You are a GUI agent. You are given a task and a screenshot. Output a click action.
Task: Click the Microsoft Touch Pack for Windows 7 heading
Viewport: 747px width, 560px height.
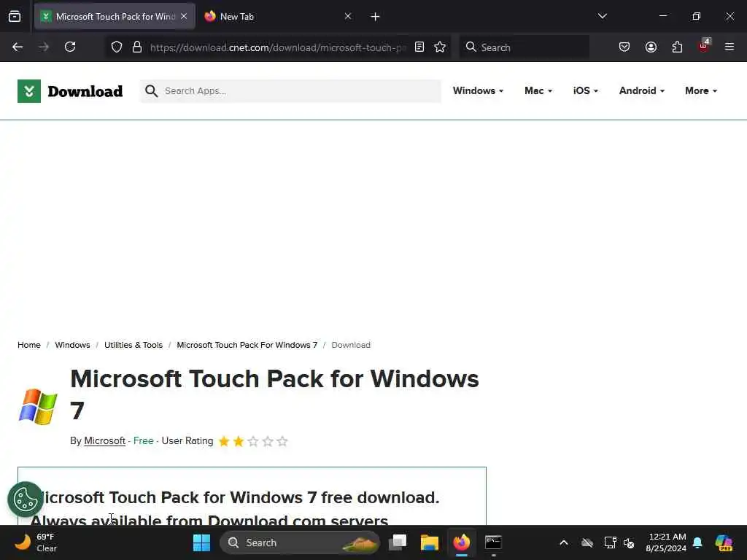coord(274,394)
